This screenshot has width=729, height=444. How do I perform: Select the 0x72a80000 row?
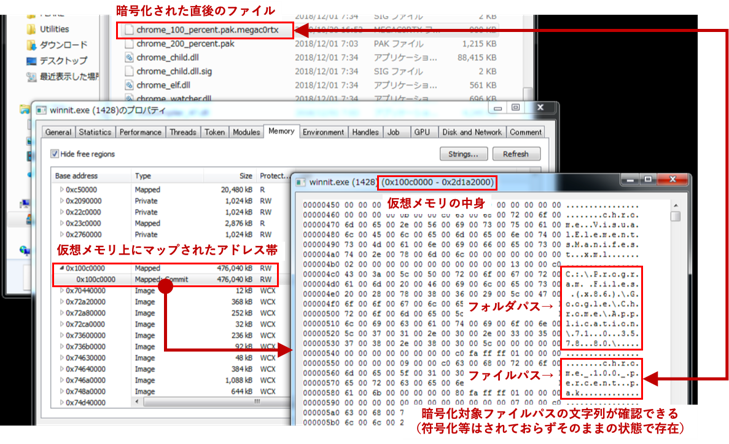[171, 313]
